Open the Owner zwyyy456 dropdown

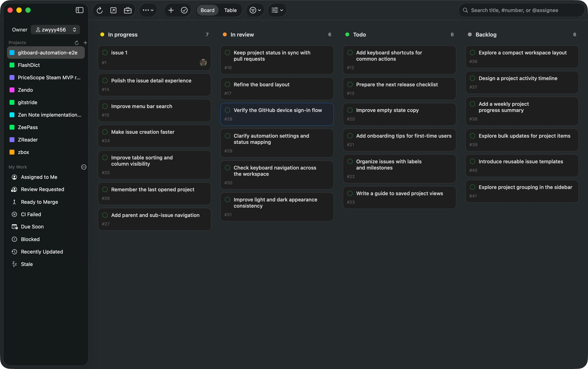(x=55, y=30)
